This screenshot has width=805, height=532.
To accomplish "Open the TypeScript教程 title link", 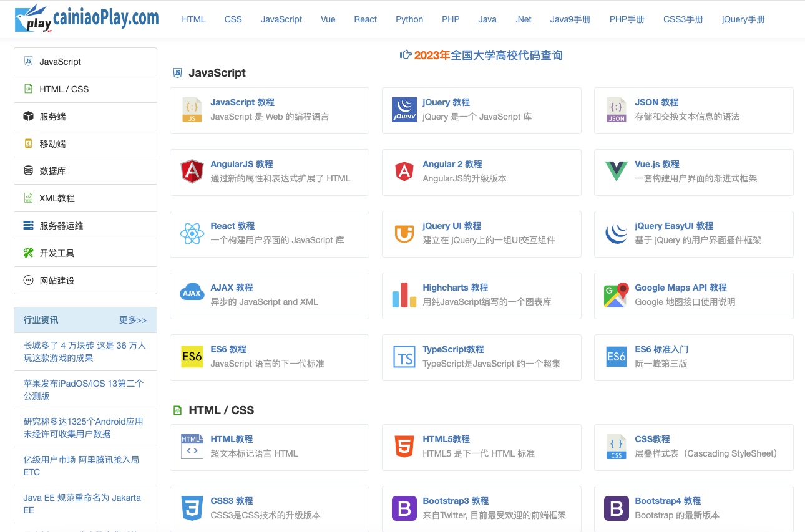I will 454,349.
